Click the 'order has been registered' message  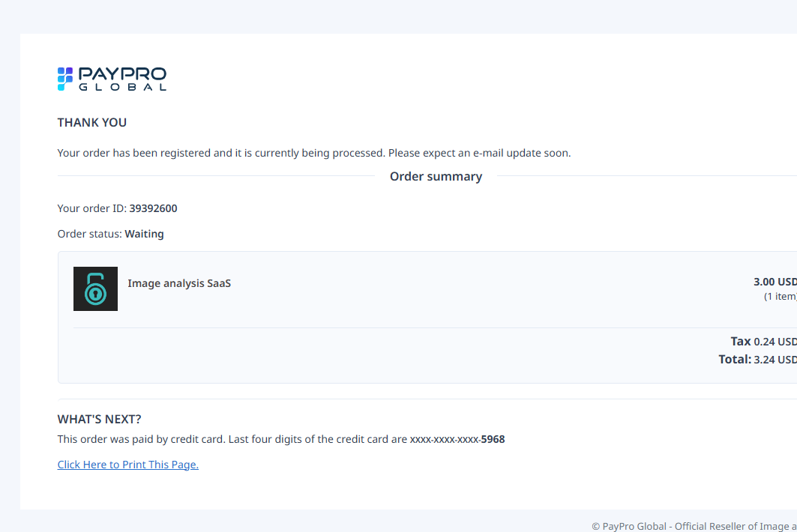[313, 153]
